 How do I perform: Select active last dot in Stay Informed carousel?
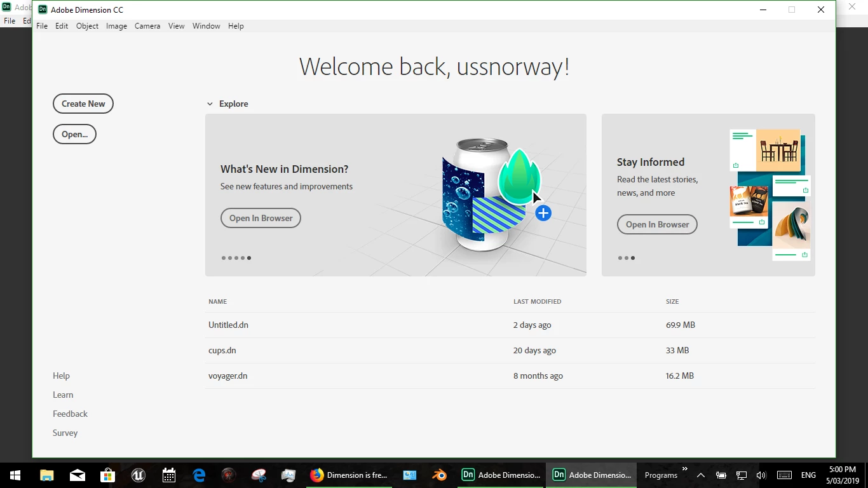click(633, 258)
